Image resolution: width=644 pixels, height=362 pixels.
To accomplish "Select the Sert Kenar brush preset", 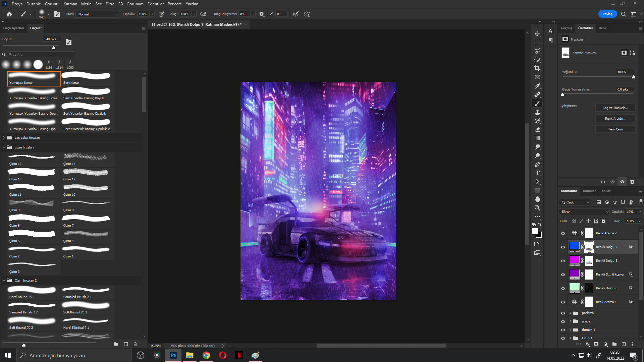I will [x=88, y=79].
